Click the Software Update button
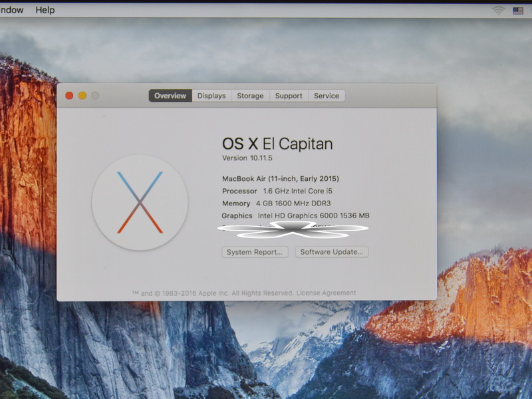Screen dimensions: 532x399 (x=331, y=252)
